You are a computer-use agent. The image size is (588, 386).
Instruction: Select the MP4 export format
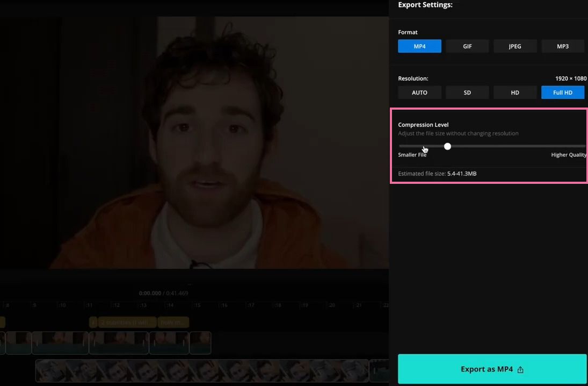(419, 46)
